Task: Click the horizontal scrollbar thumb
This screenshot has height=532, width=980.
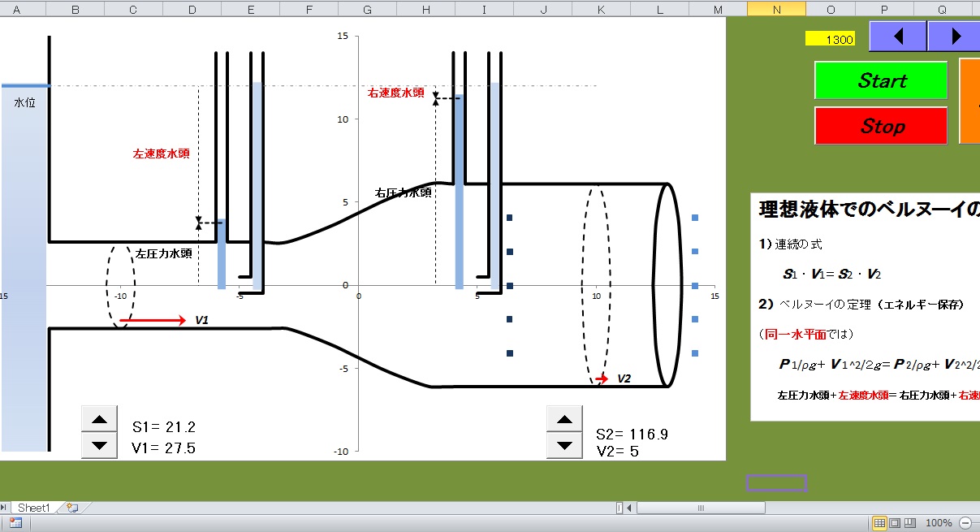Action: (702, 508)
